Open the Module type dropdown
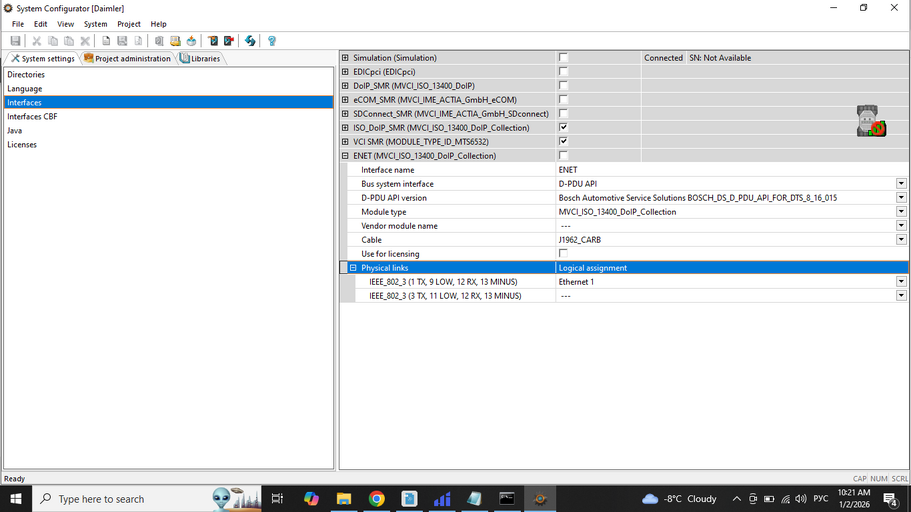This screenshot has height=512, width=911. 901,212
